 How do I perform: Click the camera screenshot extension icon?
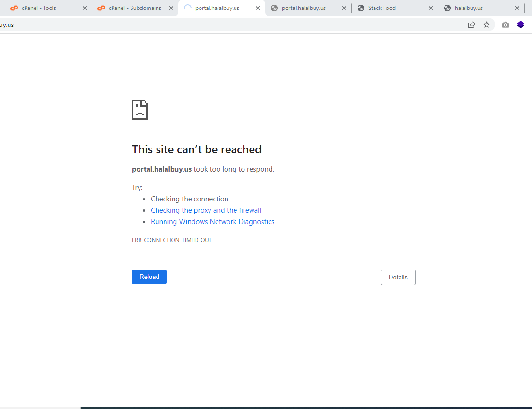point(506,25)
